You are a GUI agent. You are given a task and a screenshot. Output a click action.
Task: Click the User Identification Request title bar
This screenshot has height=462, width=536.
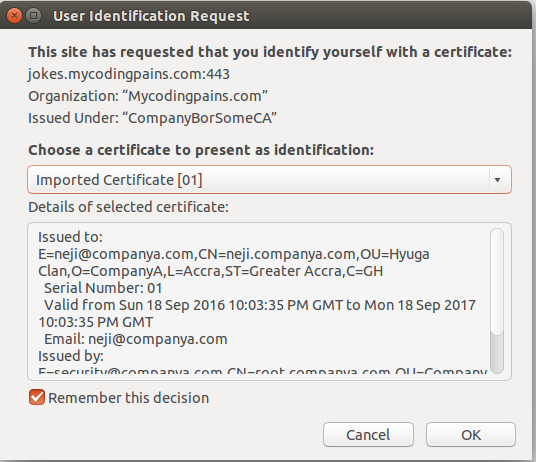point(268,16)
